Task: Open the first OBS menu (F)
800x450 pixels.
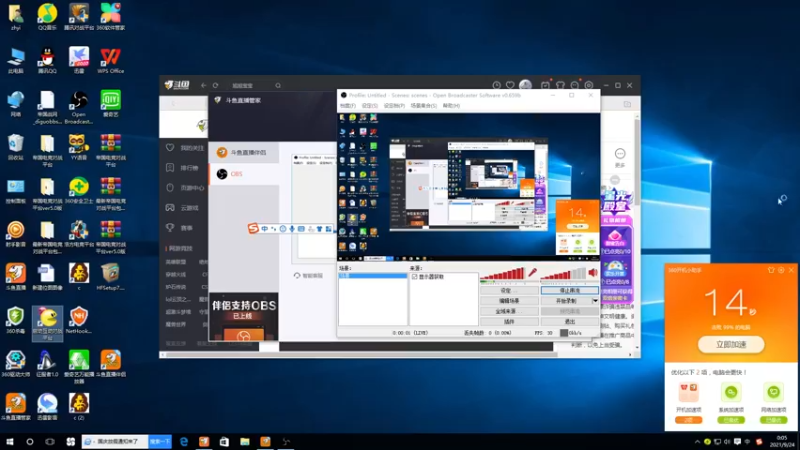Action: [347, 106]
